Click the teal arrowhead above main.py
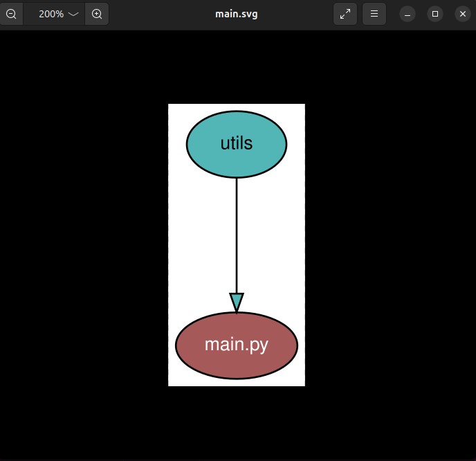This screenshot has width=476, height=461. pos(237,302)
